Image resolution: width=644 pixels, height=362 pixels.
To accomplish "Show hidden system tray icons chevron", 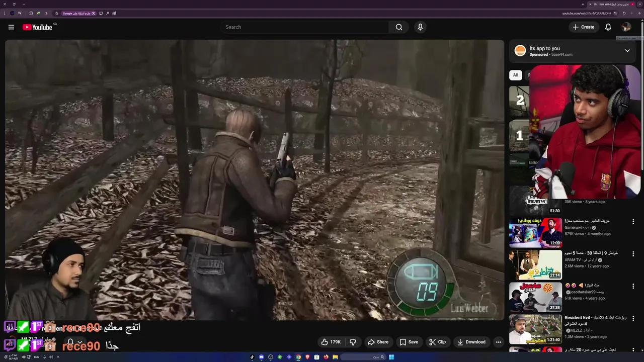I will [58, 357].
